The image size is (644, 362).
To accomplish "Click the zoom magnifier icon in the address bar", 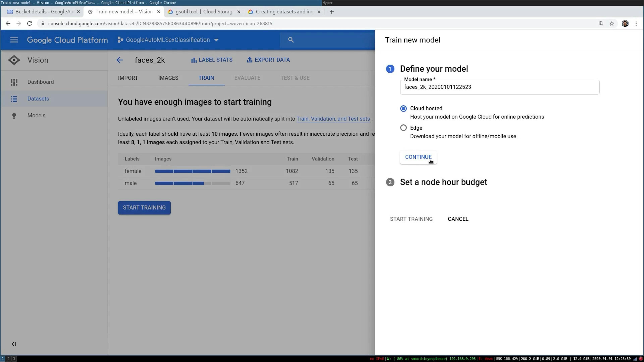I will click(601, 23).
